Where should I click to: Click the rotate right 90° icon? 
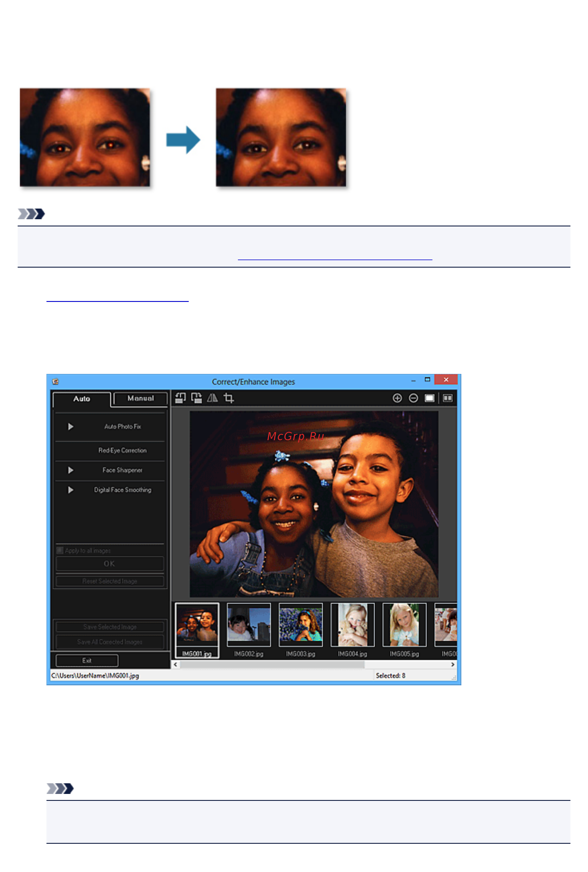196,398
